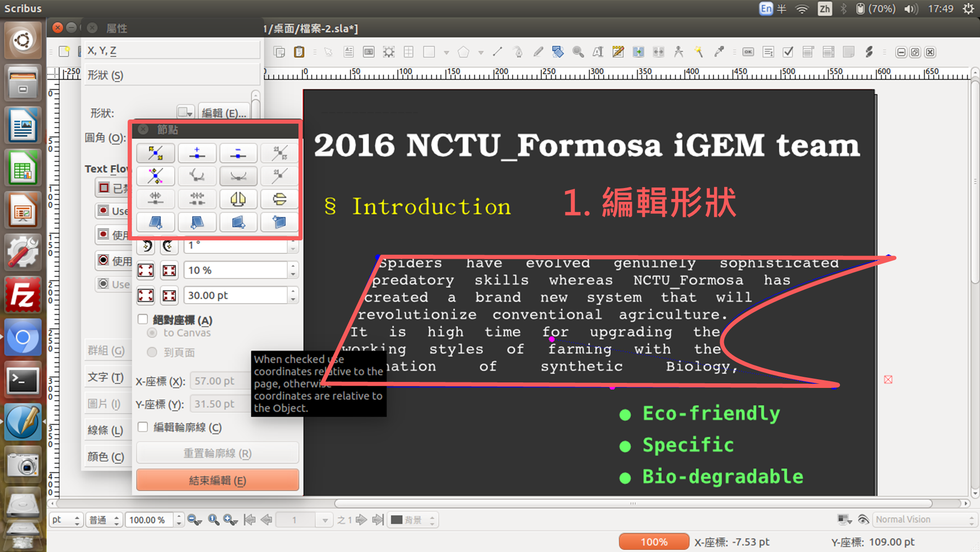Select the Rotate Item tool
The width and height of the screenshot is (980, 552).
coord(558,52)
